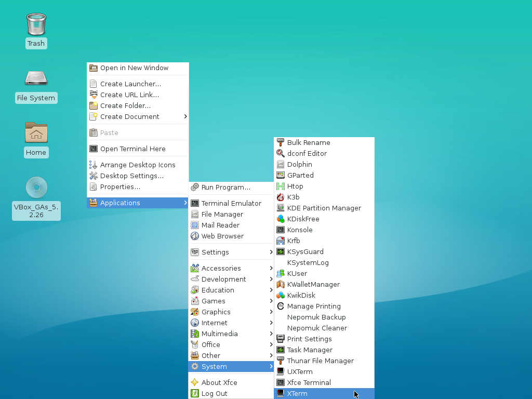Click the Bulk Rename icon

[280, 142]
